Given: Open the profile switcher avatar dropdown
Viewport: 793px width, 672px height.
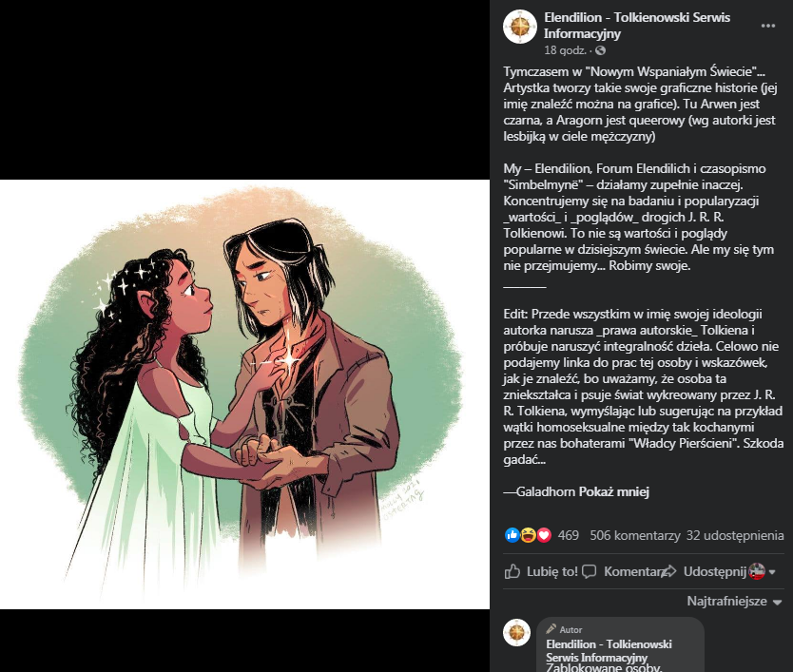Looking at the screenshot, I should (762, 572).
